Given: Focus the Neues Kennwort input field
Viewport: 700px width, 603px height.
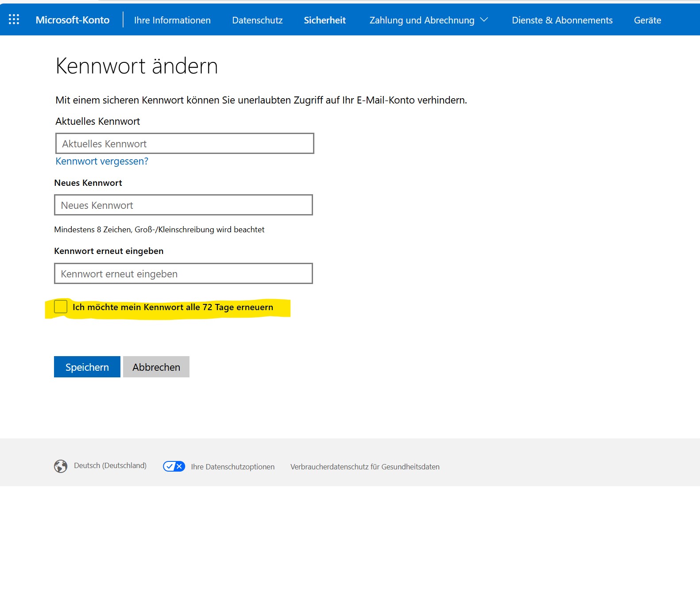Looking at the screenshot, I should [x=183, y=205].
